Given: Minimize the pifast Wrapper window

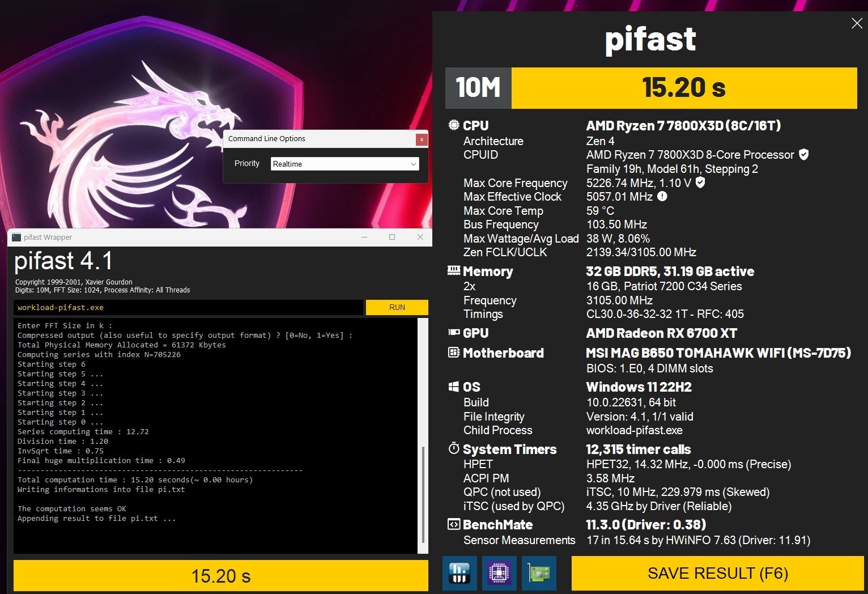Looking at the screenshot, I should pos(364,237).
